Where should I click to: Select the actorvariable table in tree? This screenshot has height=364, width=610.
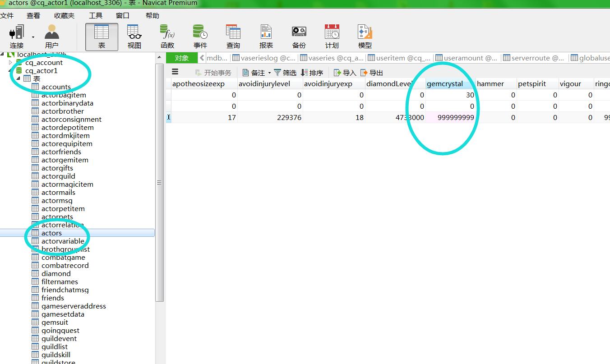pos(62,241)
